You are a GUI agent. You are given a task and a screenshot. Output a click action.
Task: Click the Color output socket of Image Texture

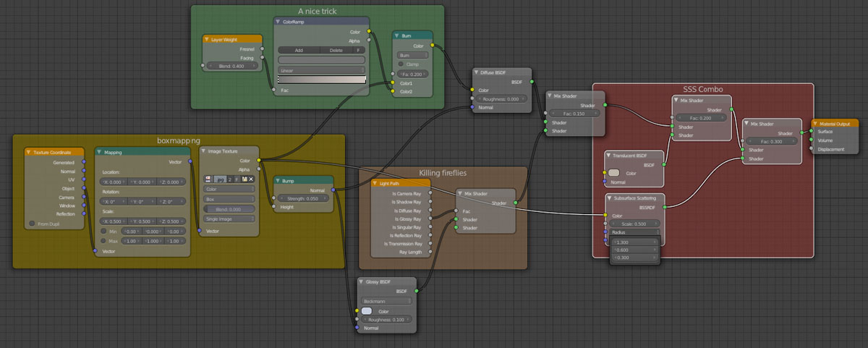point(260,160)
